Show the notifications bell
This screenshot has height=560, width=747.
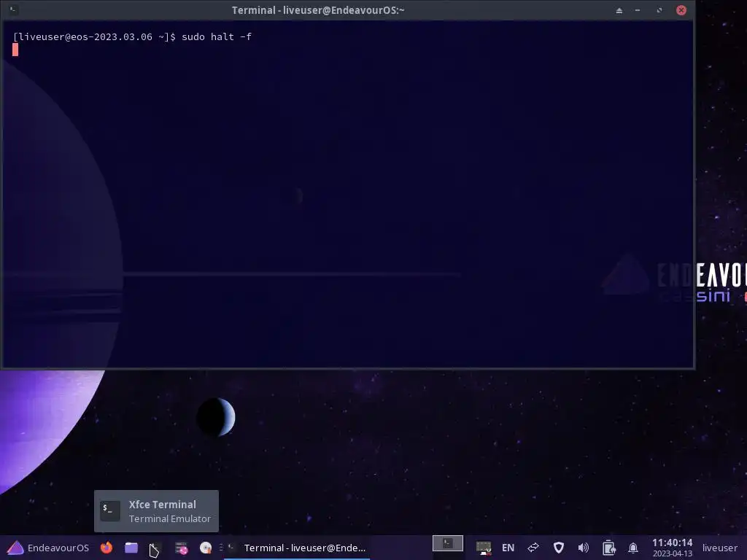pos(633,548)
